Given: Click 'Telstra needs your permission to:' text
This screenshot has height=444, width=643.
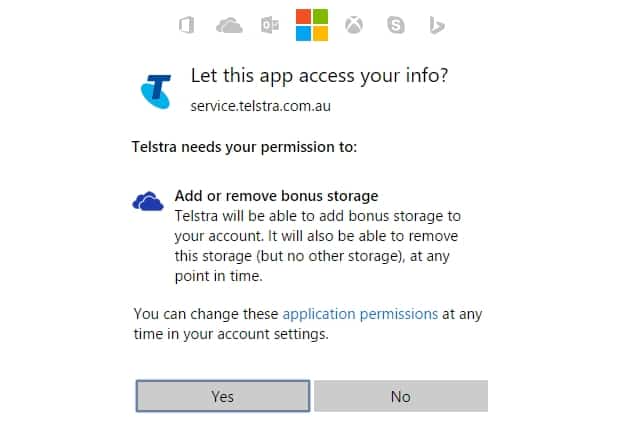Looking at the screenshot, I should (x=244, y=147).
